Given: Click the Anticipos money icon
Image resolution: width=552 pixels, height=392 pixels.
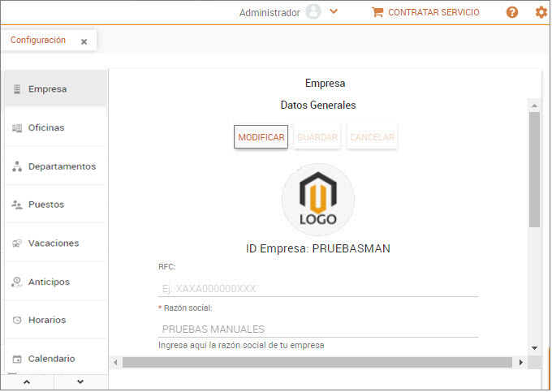Looking at the screenshot, I should click(17, 282).
